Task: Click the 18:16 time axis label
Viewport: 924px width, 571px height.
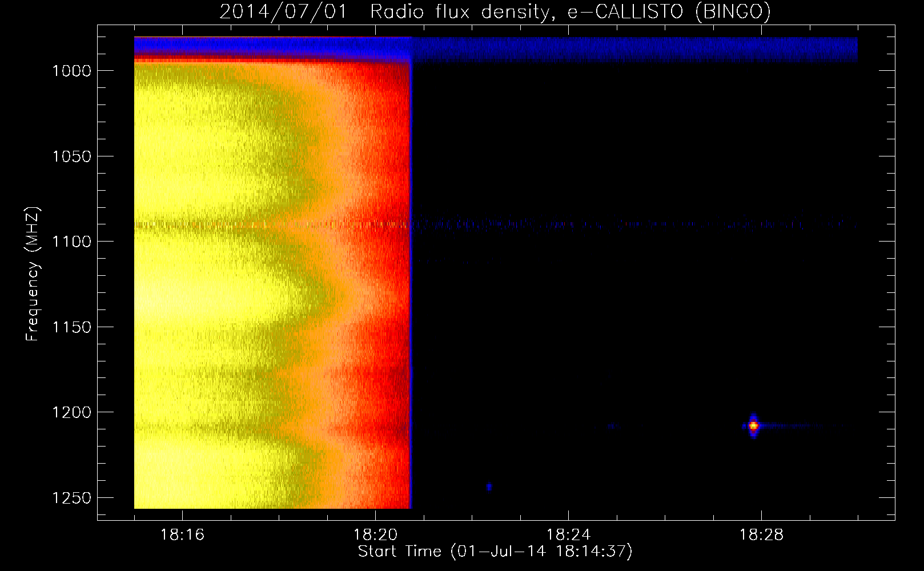Action: (182, 534)
